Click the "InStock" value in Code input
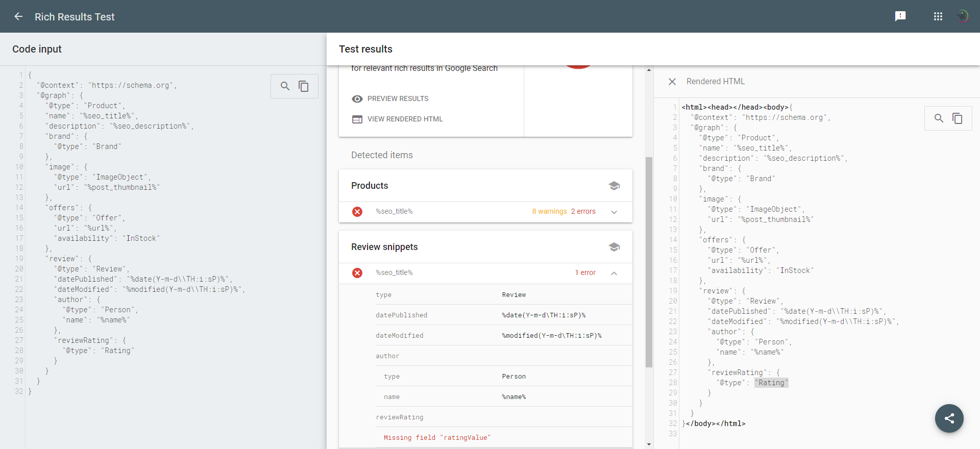This screenshot has width=980, height=449. click(141, 238)
